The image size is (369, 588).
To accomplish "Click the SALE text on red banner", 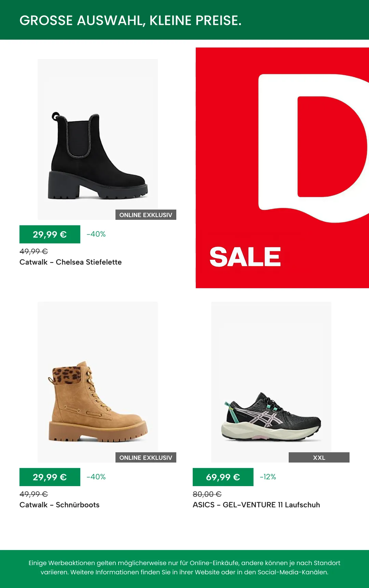I will coord(245,257).
